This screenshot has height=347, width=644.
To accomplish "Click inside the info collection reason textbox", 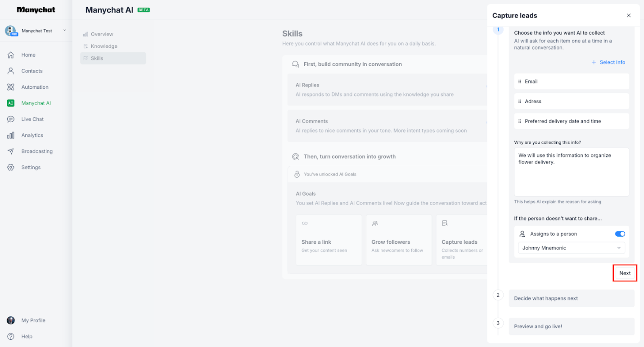I will pyautogui.click(x=571, y=172).
